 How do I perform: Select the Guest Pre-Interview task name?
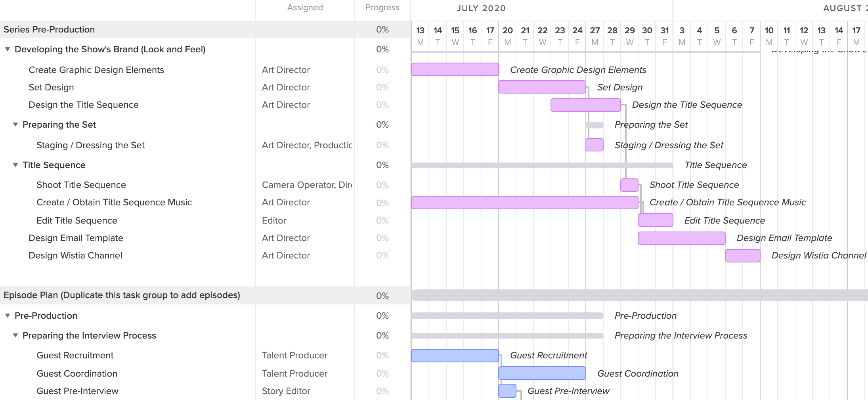77,391
